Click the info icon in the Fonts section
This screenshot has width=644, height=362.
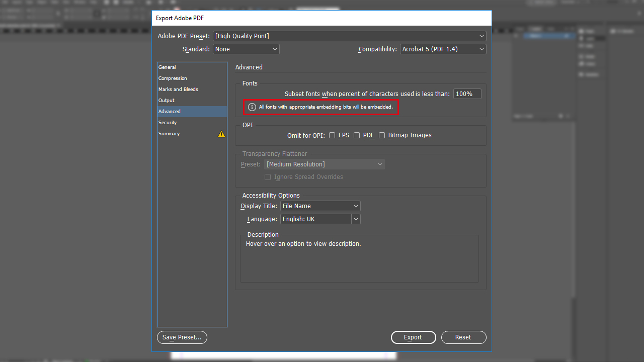(252, 107)
